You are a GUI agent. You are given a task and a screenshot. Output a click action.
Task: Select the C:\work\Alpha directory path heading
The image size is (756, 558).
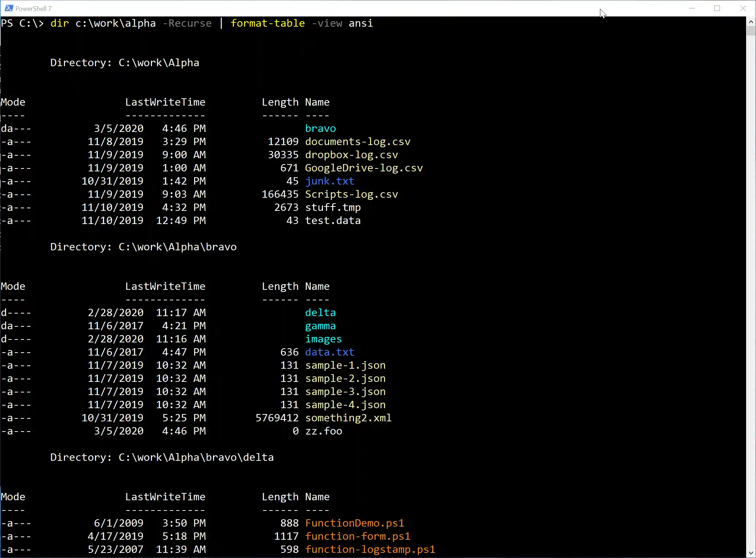pyautogui.click(x=159, y=62)
